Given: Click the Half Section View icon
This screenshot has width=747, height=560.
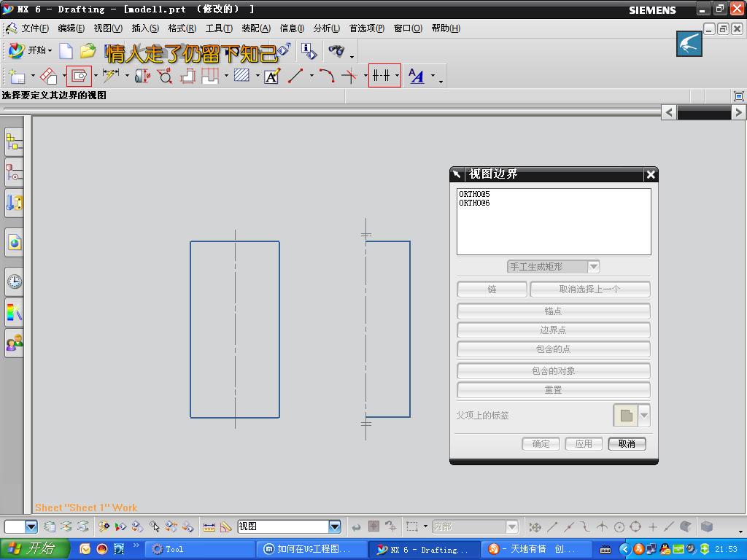Looking at the screenshot, I should [210, 76].
